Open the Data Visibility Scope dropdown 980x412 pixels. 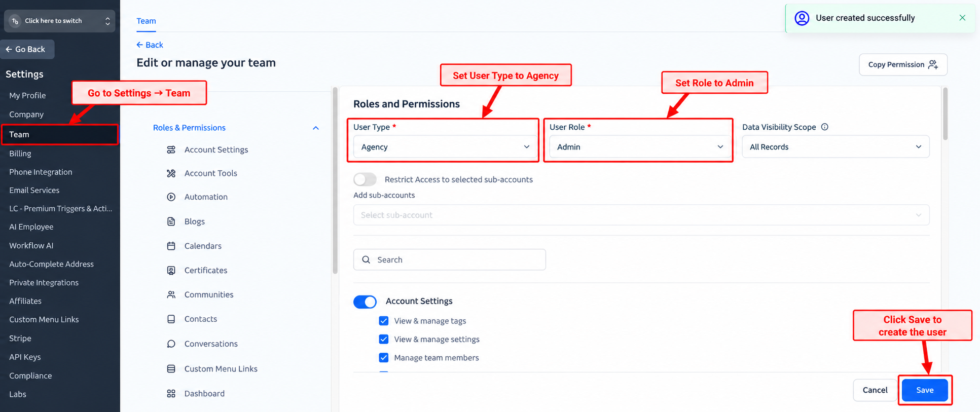coord(836,147)
